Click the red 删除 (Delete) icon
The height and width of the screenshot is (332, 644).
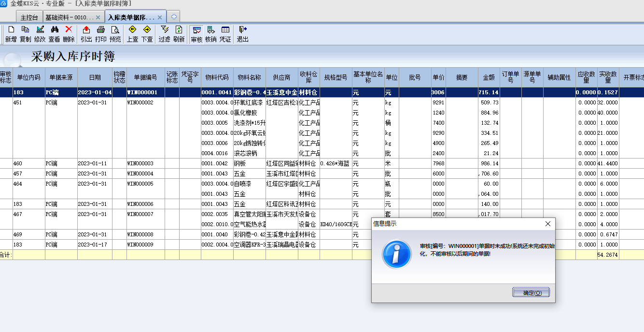click(69, 34)
